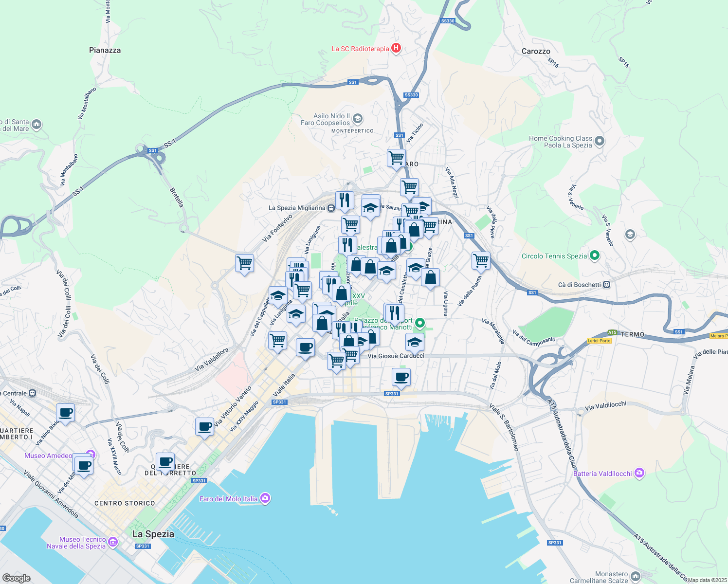Open the Asilo Nido Il Faro Coopselios school pin
Image resolution: width=728 pixels, height=584 pixels.
point(358,119)
